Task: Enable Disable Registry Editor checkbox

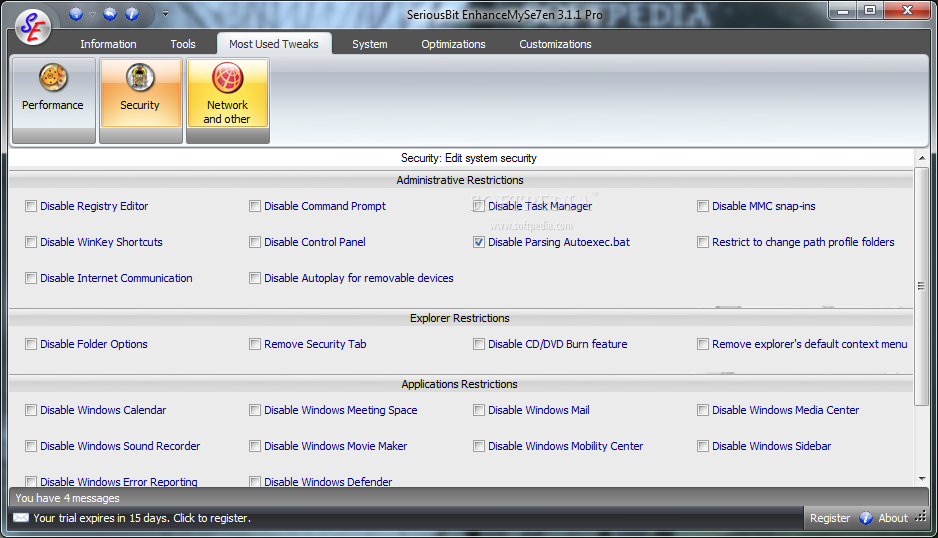Action: [31, 206]
